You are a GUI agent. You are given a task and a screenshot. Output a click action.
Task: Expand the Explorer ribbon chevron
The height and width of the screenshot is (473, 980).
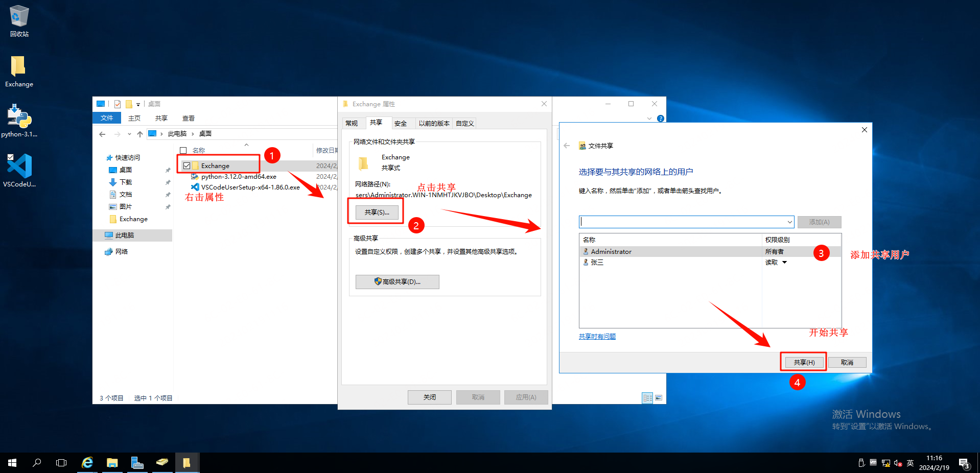point(649,119)
